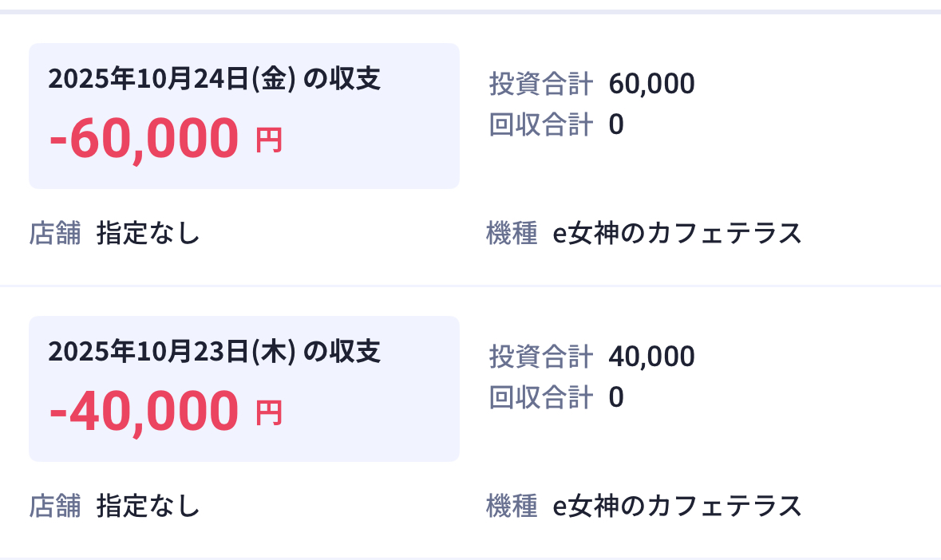Click the 円 symbol beside -40,000
Viewport: 941px width, 560px height.
coord(269,414)
